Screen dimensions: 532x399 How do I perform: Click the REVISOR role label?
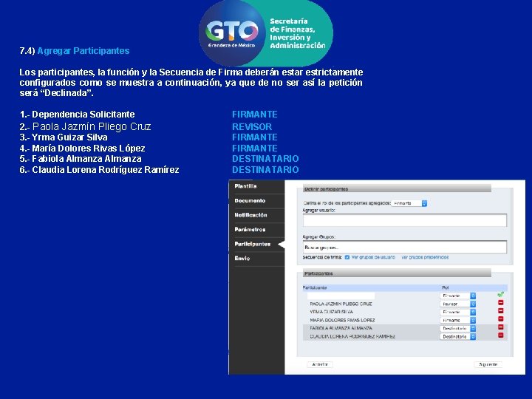pos(252,127)
